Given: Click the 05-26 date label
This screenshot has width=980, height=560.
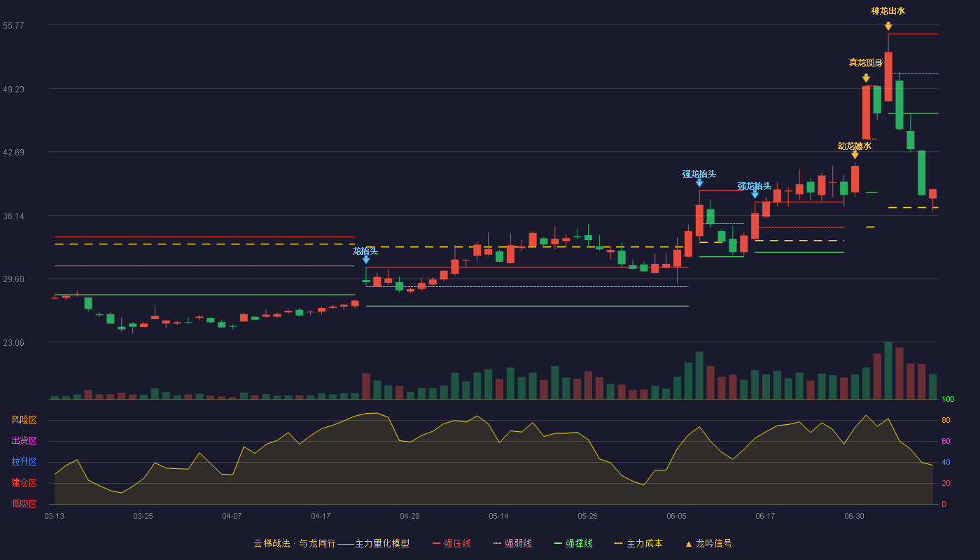Looking at the screenshot, I should 587,516.
